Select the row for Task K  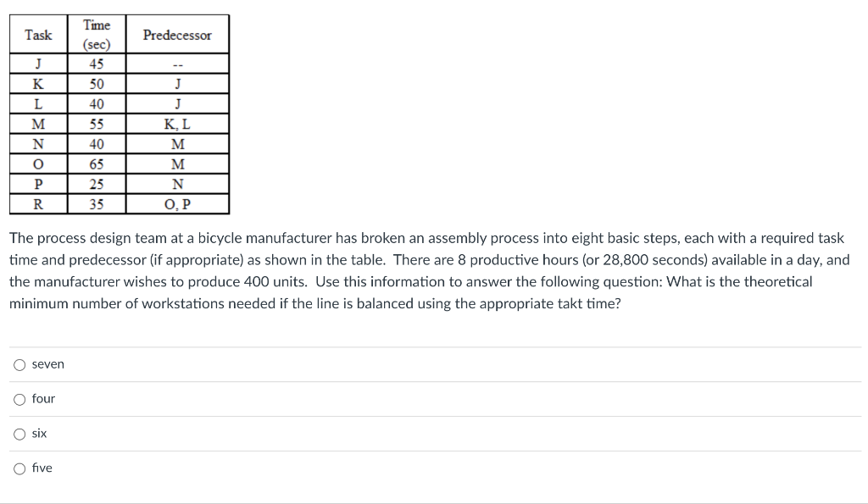click(x=38, y=83)
